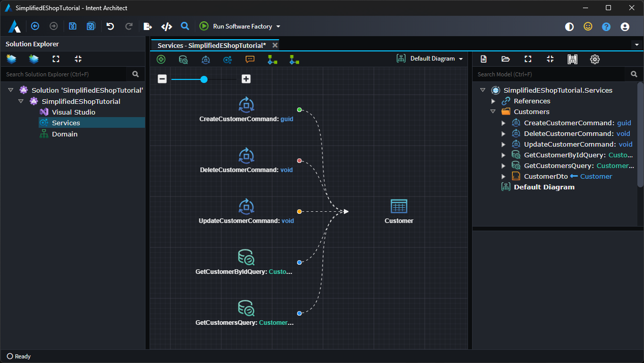644x363 pixels.
Task: Select the GetCustomersQuery diagram node
Action: (x=245, y=314)
